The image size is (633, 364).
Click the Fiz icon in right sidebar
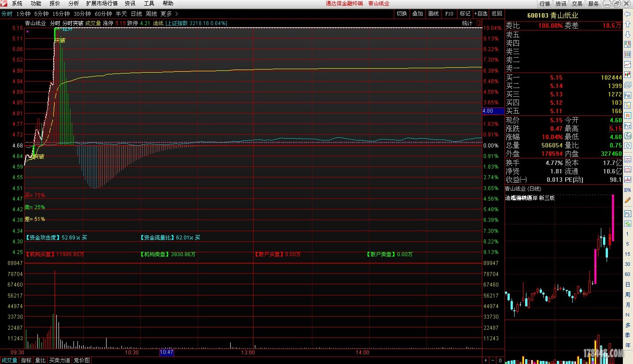(628, 126)
